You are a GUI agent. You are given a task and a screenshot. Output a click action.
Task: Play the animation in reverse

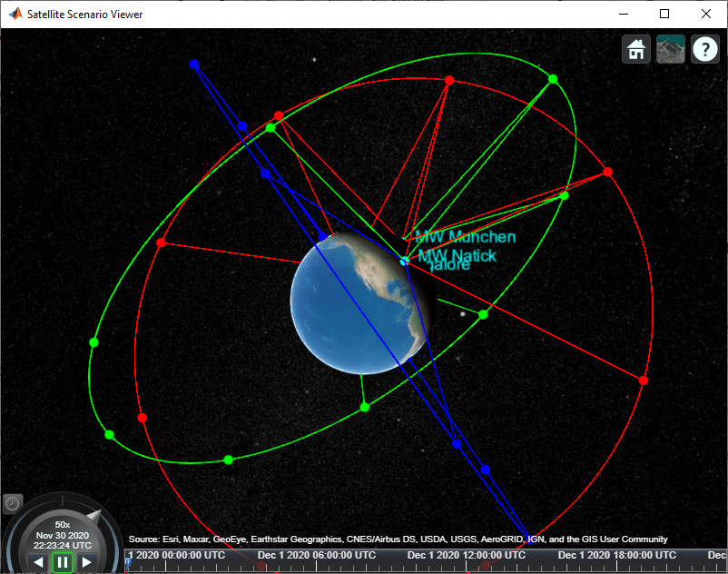click(38, 562)
